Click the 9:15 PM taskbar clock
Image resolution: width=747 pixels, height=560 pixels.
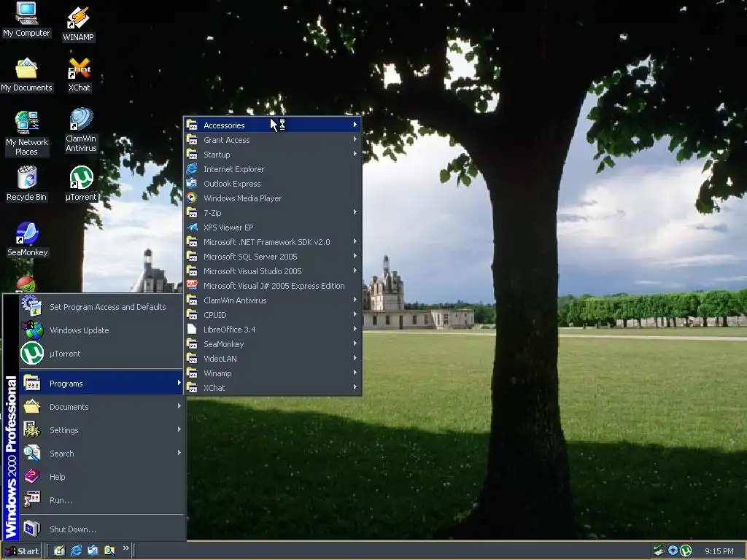click(x=719, y=551)
